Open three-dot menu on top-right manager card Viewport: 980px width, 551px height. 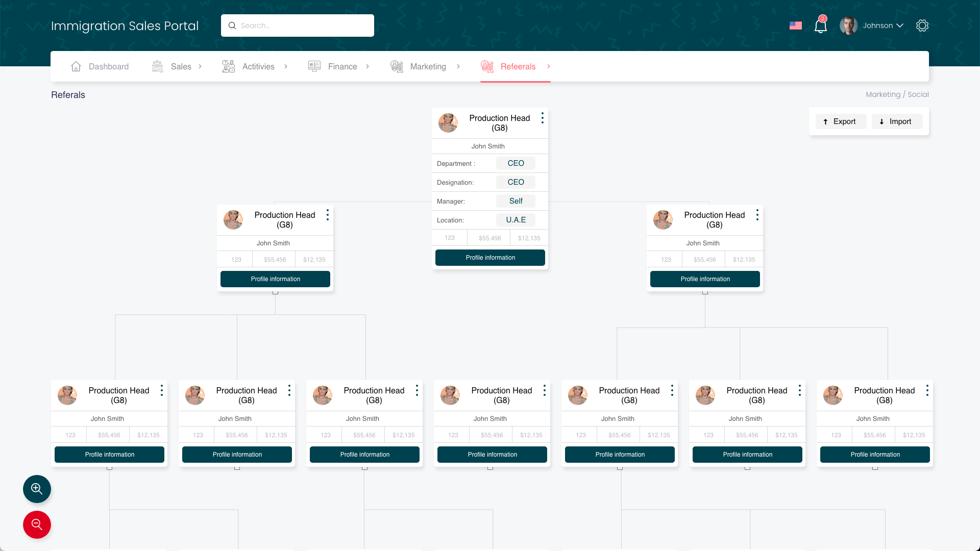[x=757, y=215]
